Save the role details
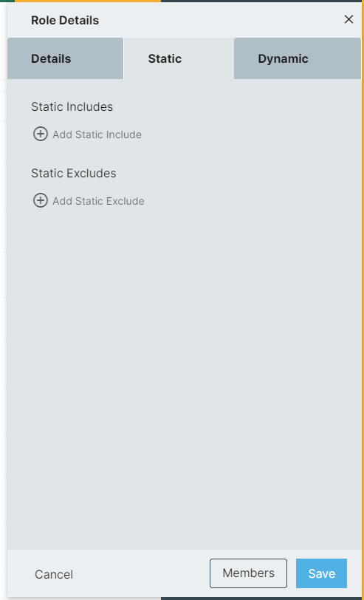 coord(322,573)
